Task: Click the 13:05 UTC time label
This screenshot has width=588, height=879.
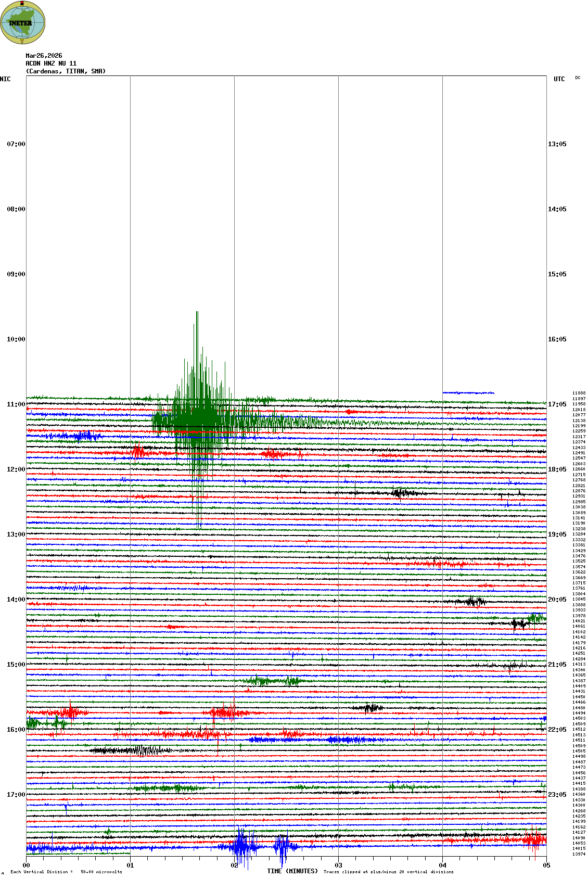Action: [x=557, y=144]
